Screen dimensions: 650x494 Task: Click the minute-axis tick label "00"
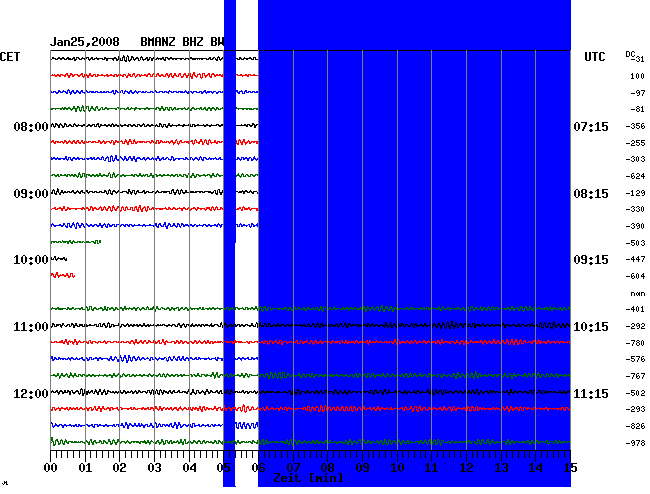51,468
